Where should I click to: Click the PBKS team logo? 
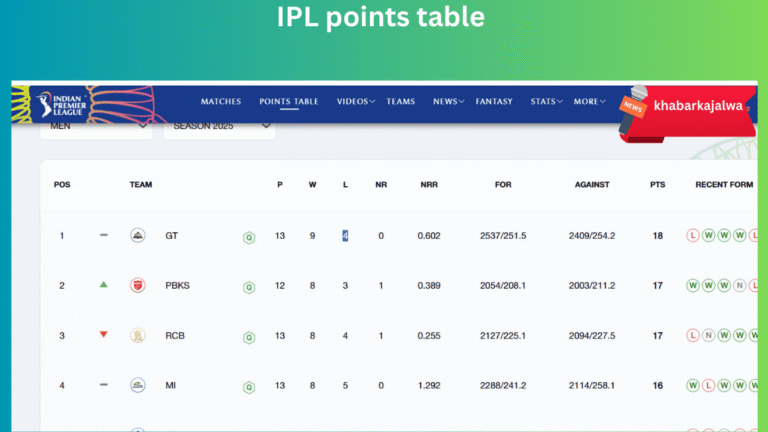click(138, 286)
